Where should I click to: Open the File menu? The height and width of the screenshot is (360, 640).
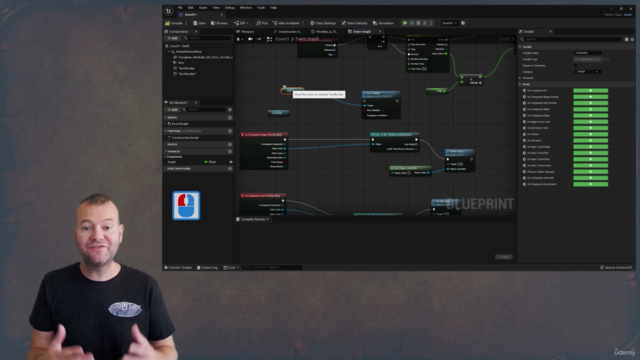pos(180,8)
